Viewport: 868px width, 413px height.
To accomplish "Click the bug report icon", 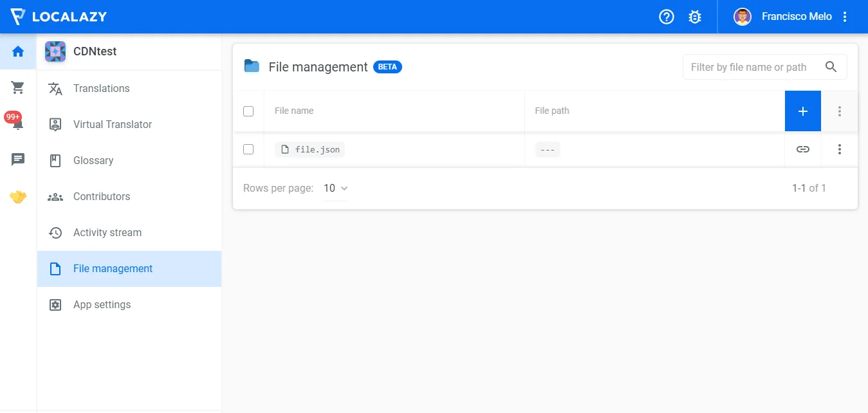I will pyautogui.click(x=695, y=17).
